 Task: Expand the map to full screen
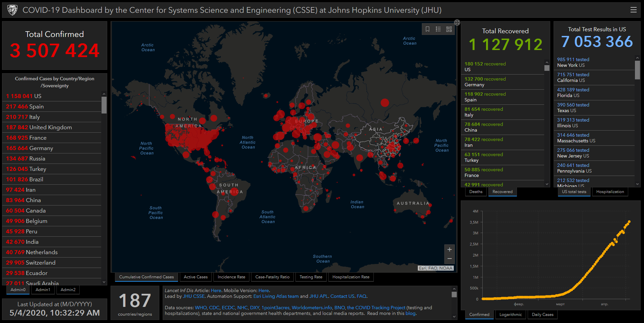[457, 22]
